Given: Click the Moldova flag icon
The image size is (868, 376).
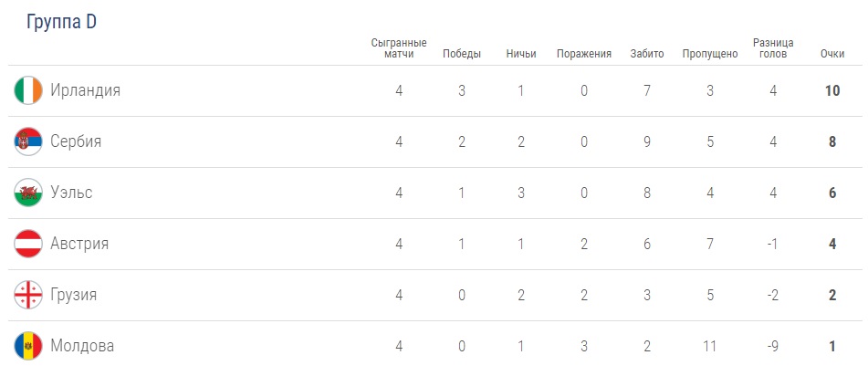Looking at the screenshot, I should (x=28, y=346).
